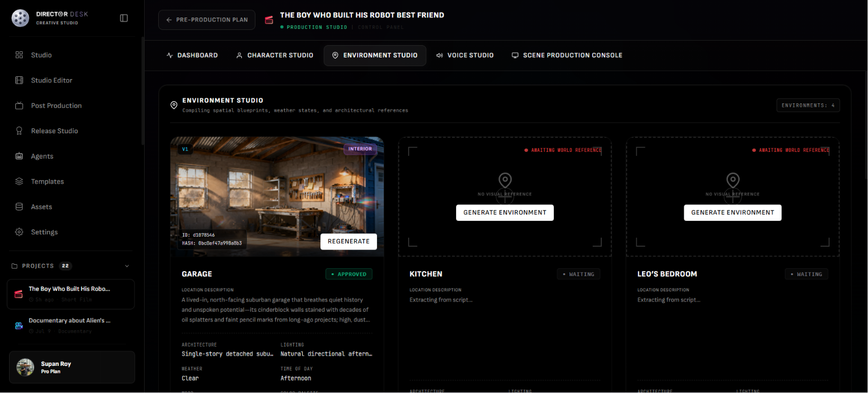Collapse the sidebar with the panel icon

[124, 18]
